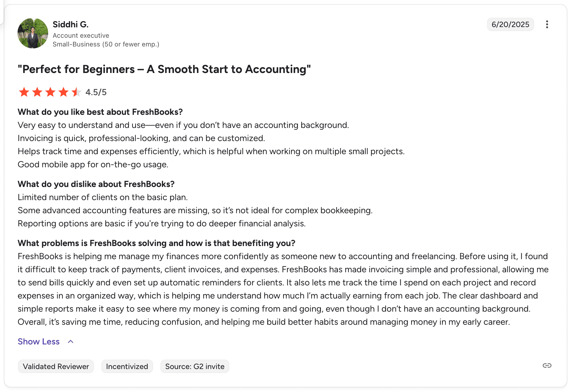This screenshot has width=575, height=392.
Task: Click the Show Less link
Action: (x=39, y=341)
